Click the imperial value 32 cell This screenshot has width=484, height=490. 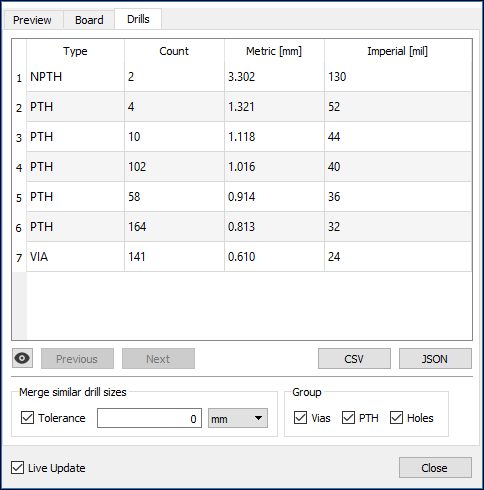(x=398, y=227)
